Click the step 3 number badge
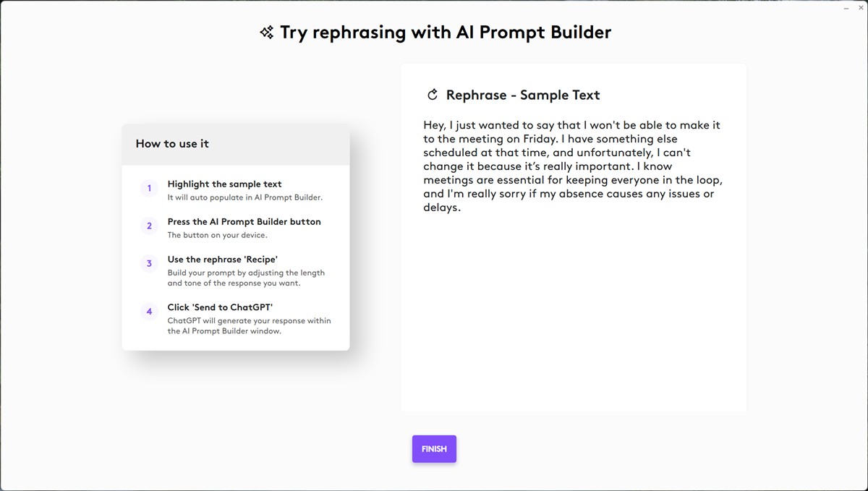The image size is (868, 491). click(x=150, y=264)
